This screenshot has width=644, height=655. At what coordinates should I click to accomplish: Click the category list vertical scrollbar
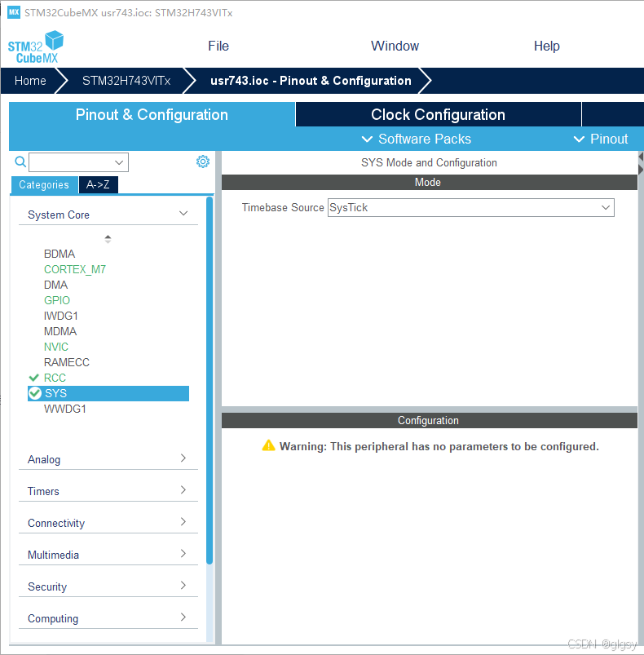click(x=210, y=380)
